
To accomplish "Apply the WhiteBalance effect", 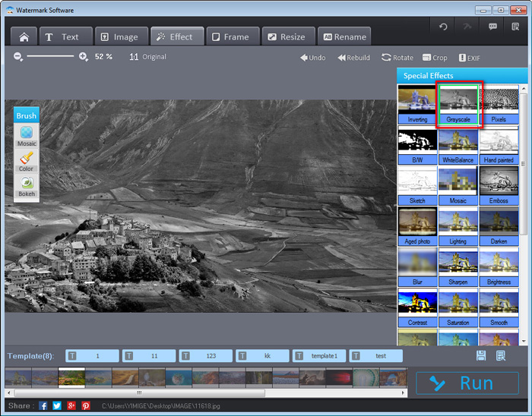I will 458,145.
